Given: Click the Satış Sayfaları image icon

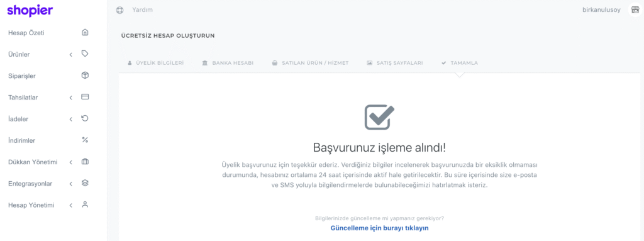Looking at the screenshot, I should point(370,64).
